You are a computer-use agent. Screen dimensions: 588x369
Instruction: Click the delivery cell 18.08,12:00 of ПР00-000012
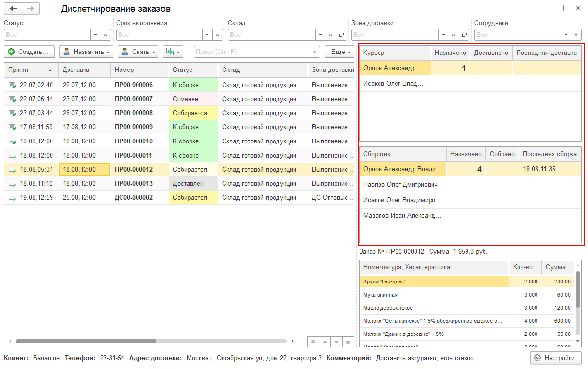coord(85,170)
